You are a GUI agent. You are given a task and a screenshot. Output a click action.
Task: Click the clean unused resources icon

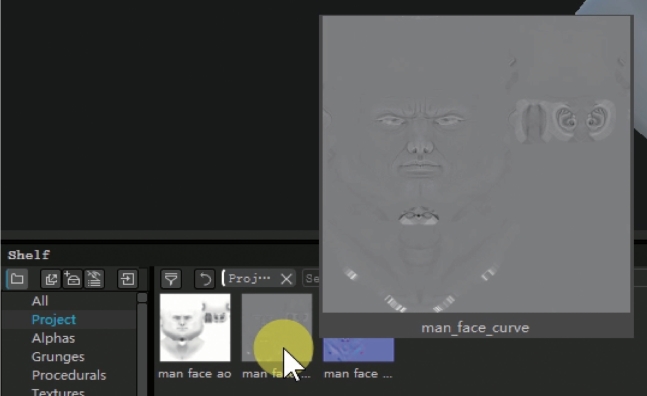pyautogui.click(x=94, y=279)
